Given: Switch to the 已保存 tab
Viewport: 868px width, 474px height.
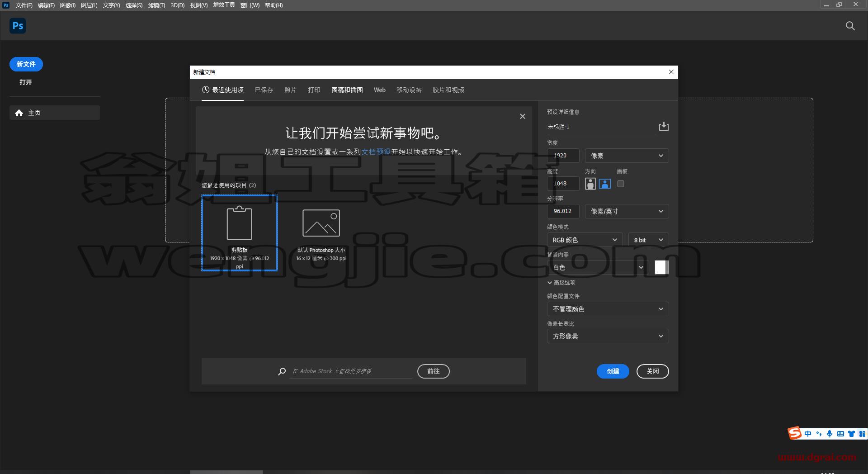Looking at the screenshot, I should (x=264, y=90).
